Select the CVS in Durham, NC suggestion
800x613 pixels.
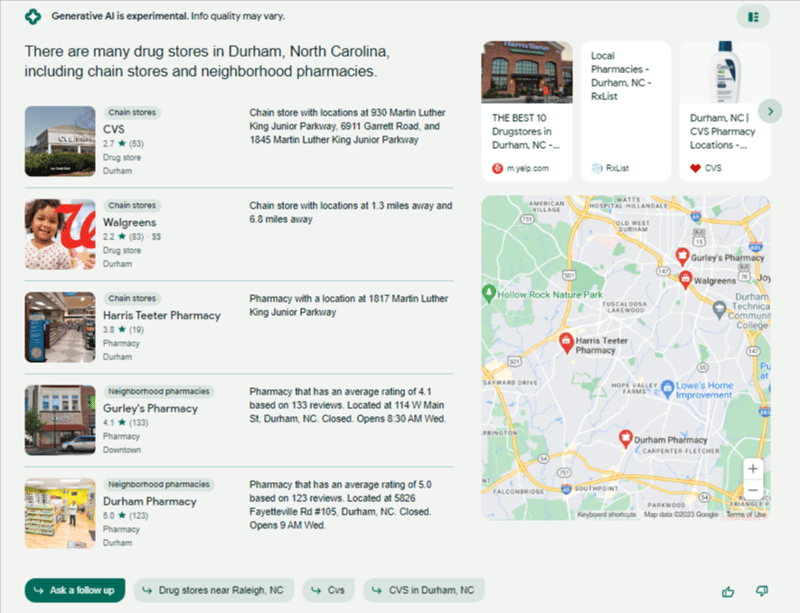(424, 591)
